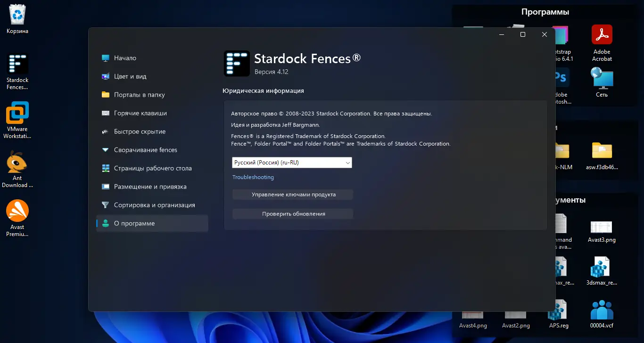
Task: Open the Начало section in Fences sidebar
Action: tap(152, 58)
